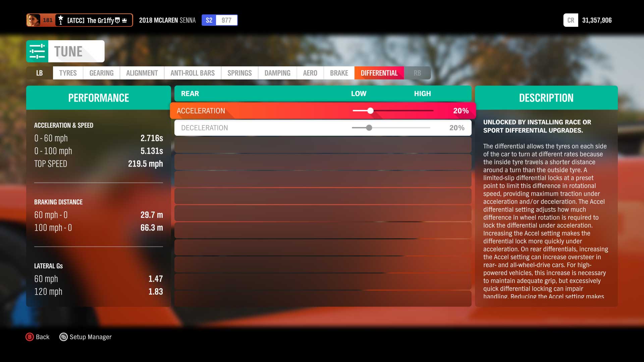
Task: Click the player avatar portrait
Action: (34, 20)
